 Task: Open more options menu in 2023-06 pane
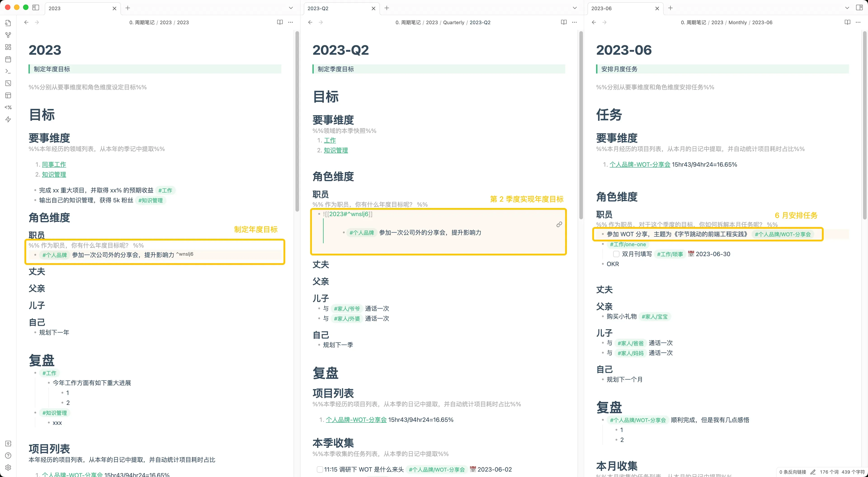pyautogui.click(x=858, y=22)
